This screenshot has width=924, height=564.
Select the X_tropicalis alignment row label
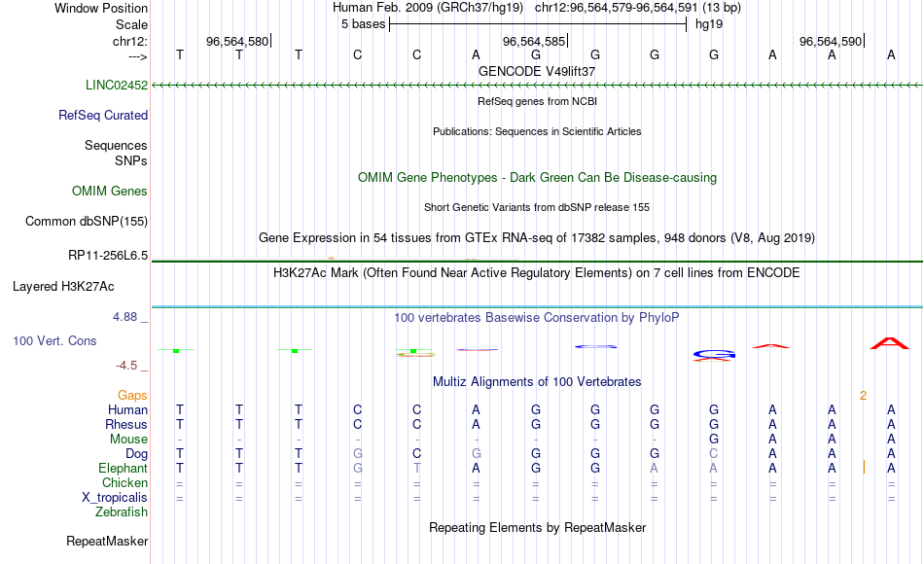115,498
